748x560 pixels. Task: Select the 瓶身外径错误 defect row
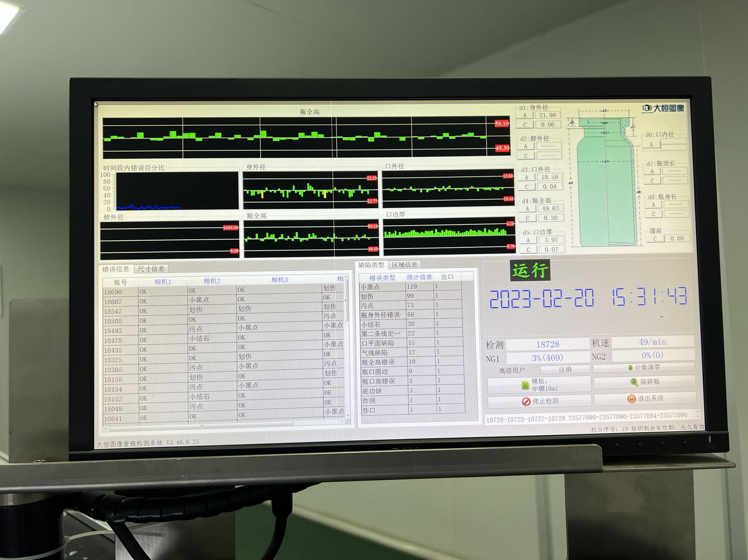pyautogui.click(x=411, y=315)
